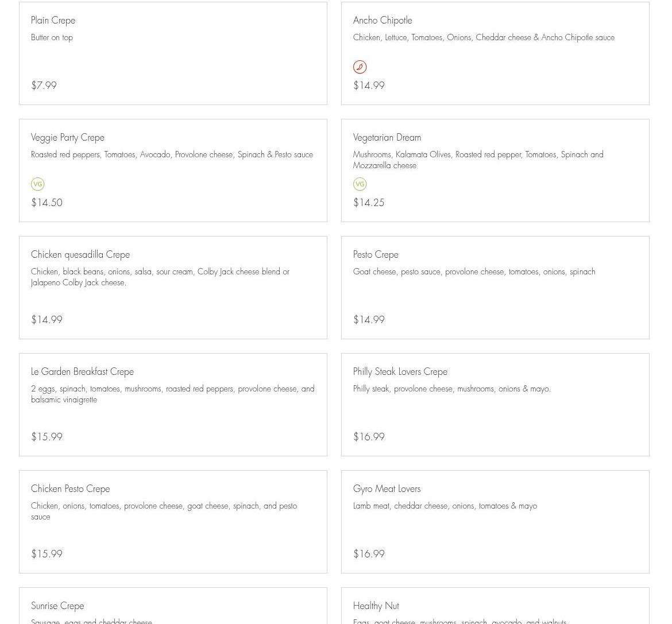Select the Healthy Nut title

[x=376, y=606]
